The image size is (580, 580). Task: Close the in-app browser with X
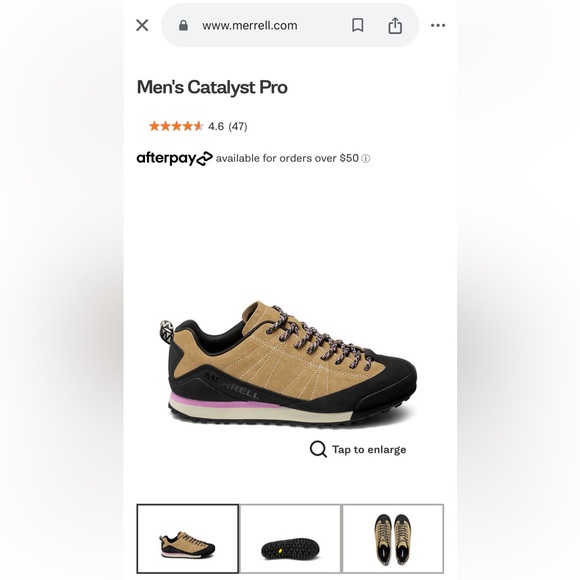(142, 26)
